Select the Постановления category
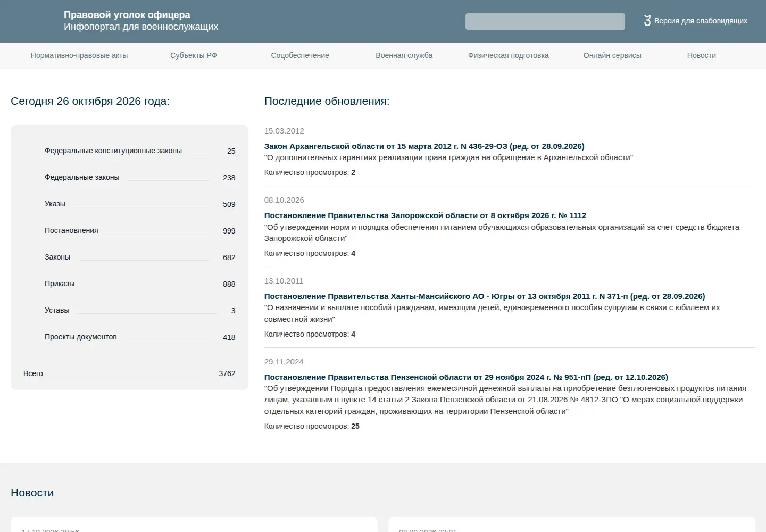766x532 pixels. (71, 230)
